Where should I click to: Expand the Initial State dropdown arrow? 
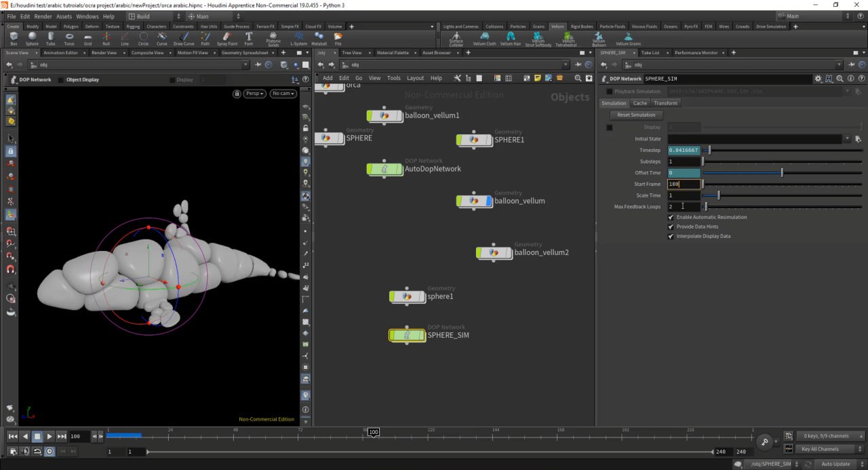[847, 138]
